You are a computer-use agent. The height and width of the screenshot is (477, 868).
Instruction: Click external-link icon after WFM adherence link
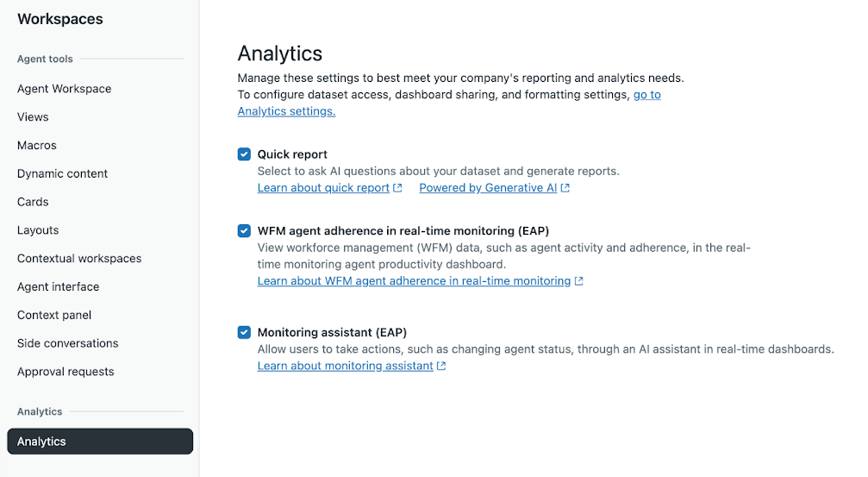[x=578, y=281]
